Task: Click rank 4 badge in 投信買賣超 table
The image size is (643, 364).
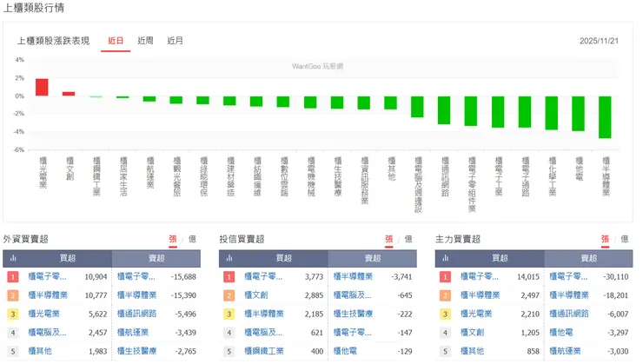Action: coord(229,333)
